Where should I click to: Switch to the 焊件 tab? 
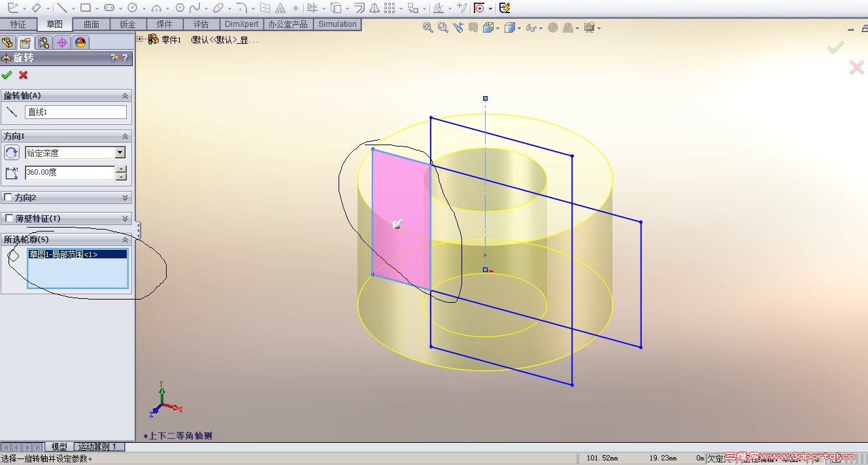(x=164, y=24)
